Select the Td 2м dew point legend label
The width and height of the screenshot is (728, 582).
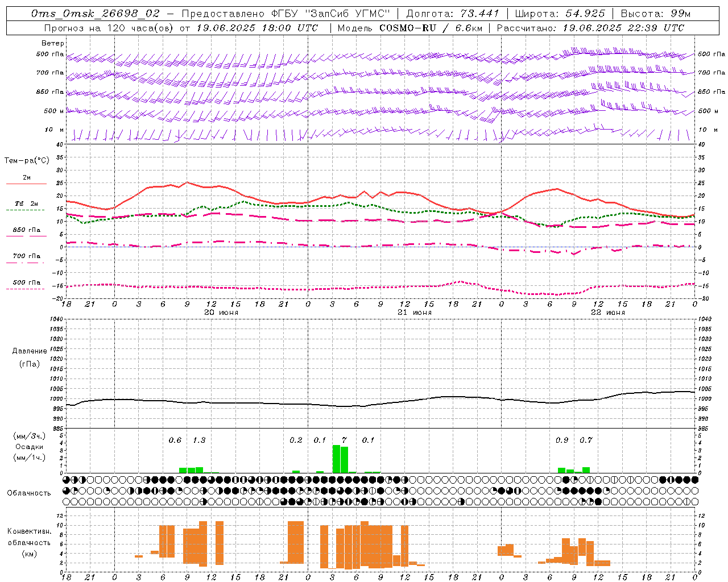point(27,203)
